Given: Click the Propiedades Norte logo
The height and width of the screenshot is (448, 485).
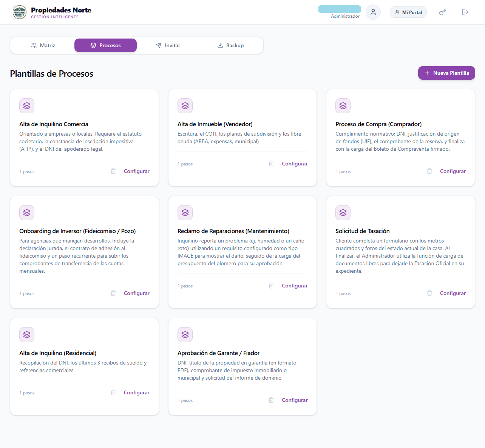Looking at the screenshot, I should pos(20,12).
